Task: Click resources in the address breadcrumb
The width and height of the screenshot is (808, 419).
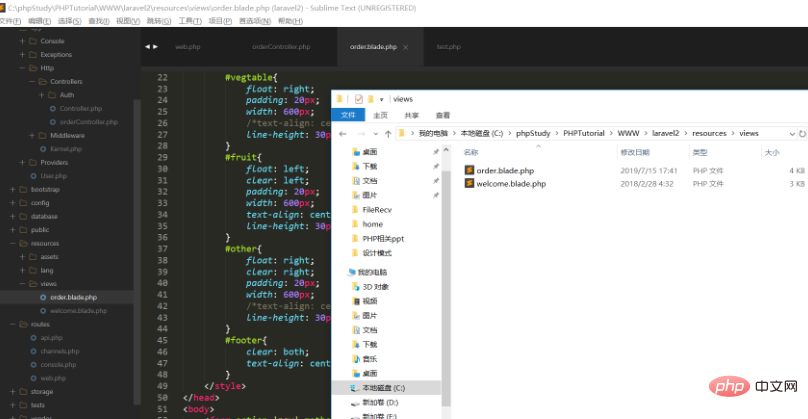Action: point(709,133)
